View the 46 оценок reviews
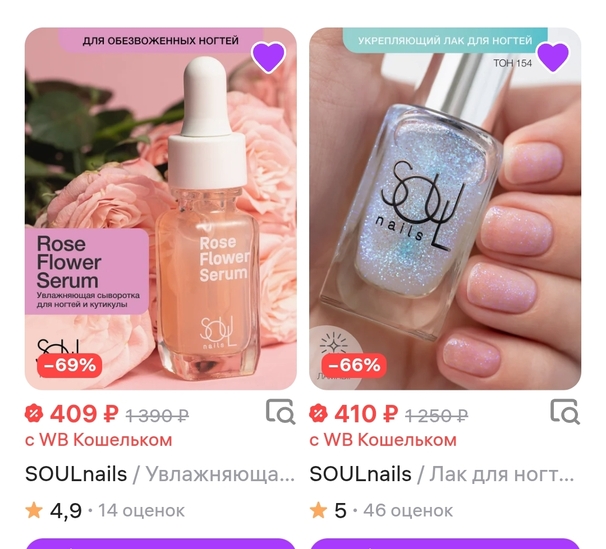Viewport: 606px width, 549px height. [x=408, y=510]
